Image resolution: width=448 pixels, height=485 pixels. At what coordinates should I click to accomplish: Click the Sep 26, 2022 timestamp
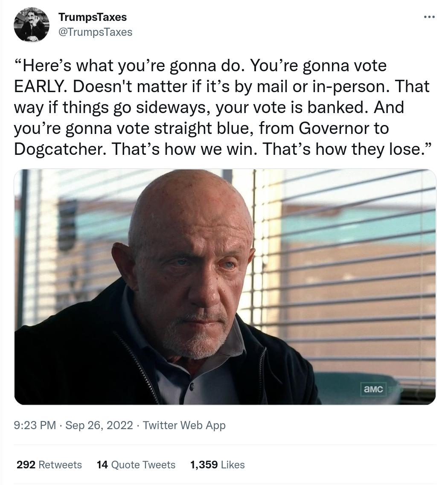[99, 425]
